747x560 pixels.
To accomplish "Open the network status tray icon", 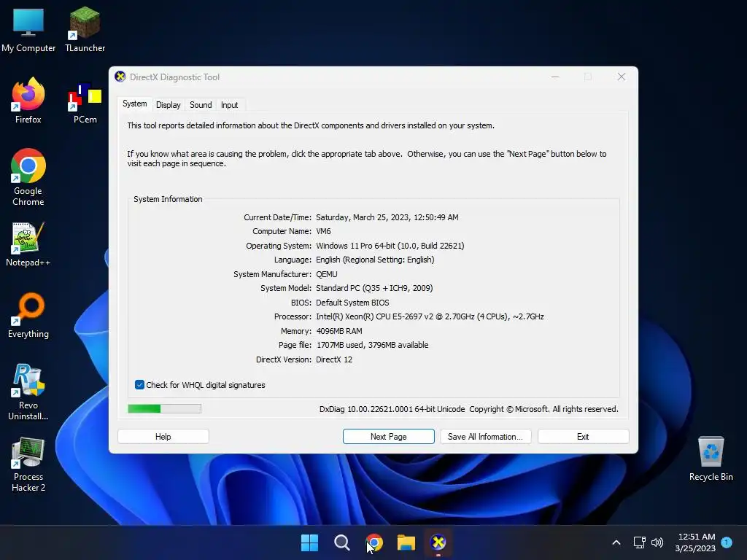I will click(639, 542).
